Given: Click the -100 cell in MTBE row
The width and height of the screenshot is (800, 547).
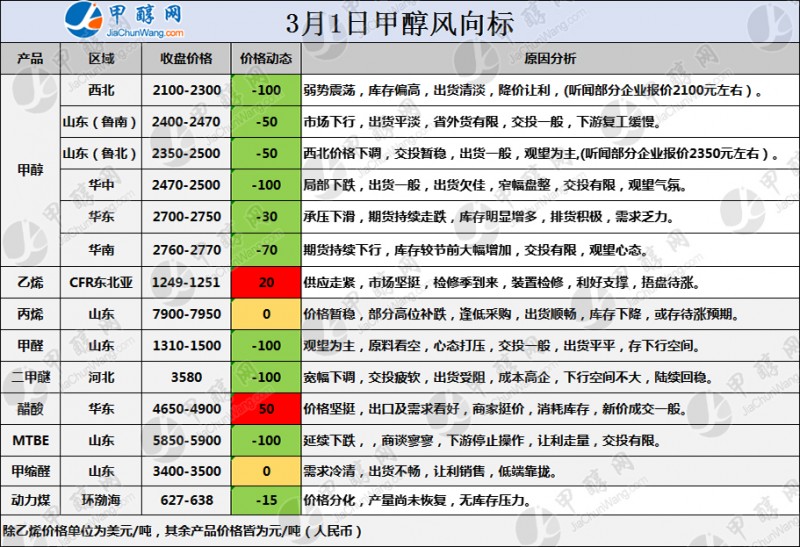Looking at the screenshot, I should (x=266, y=441).
